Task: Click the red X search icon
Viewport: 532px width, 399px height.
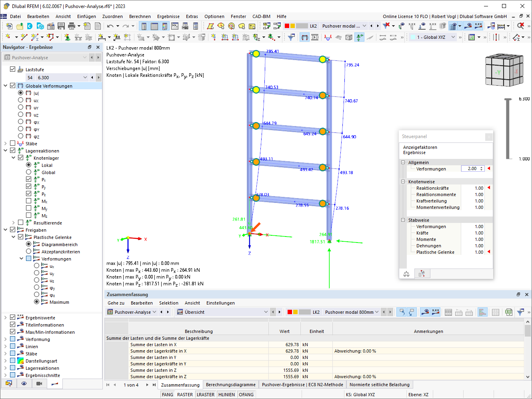Action: click(520, 26)
